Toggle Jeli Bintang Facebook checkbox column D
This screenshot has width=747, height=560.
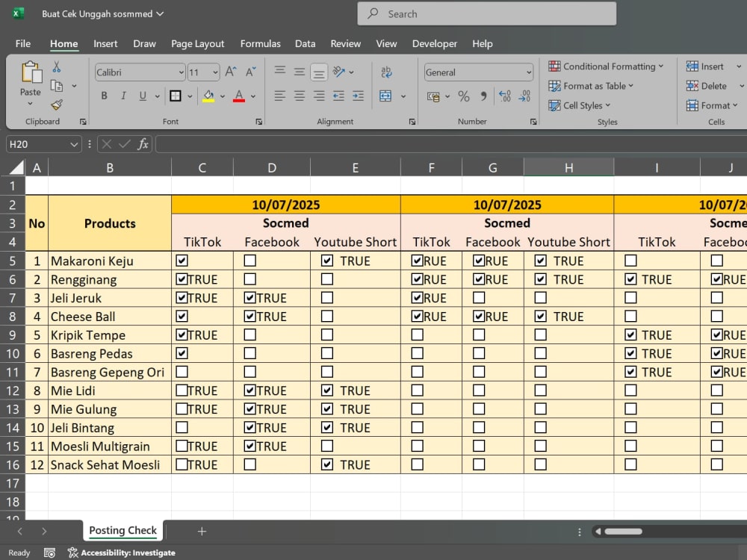[x=249, y=427]
